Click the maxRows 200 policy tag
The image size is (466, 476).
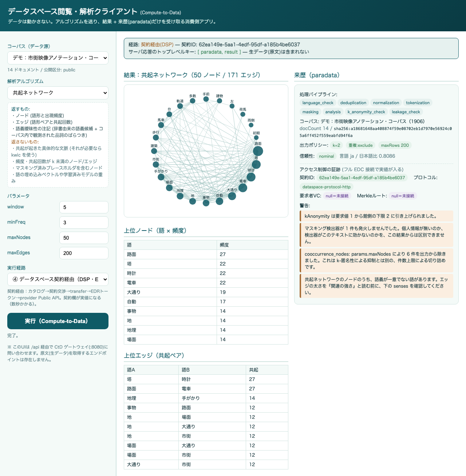395,145
